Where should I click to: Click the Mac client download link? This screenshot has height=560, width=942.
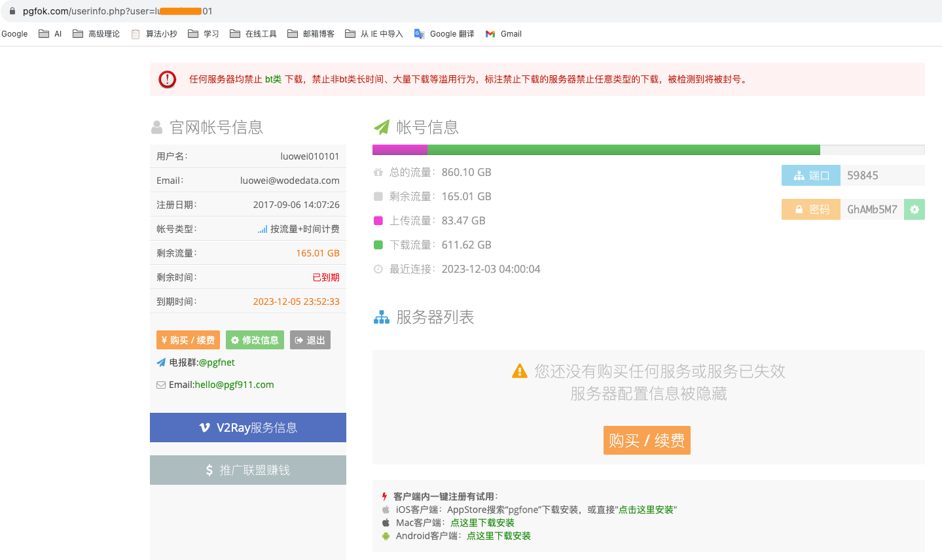[482, 523]
